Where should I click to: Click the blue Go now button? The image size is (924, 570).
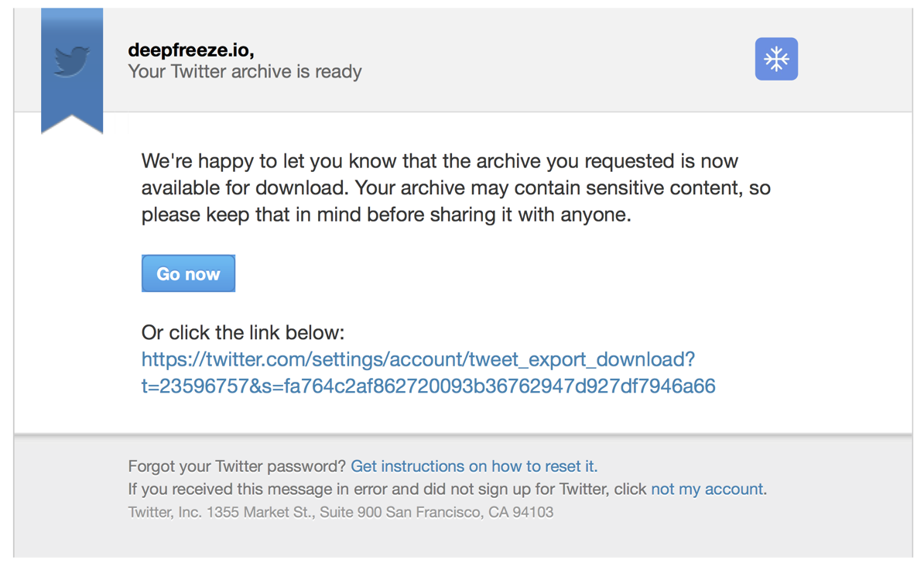point(188,273)
